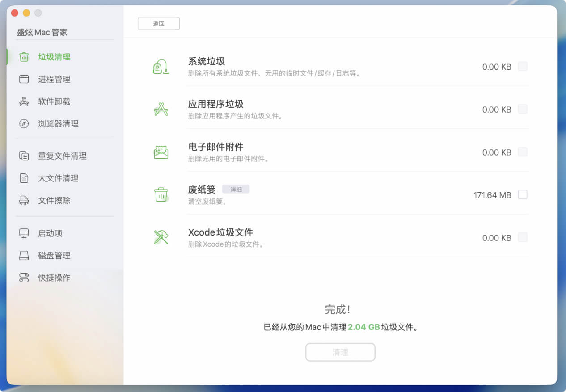Click the 应用程序垃圾 A-frame icon
566x392 pixels.
click(x=161, y=109)
